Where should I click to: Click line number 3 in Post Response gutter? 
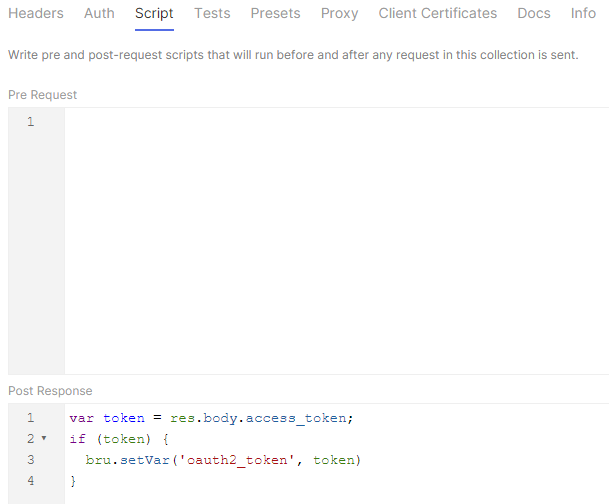point(30,460)
